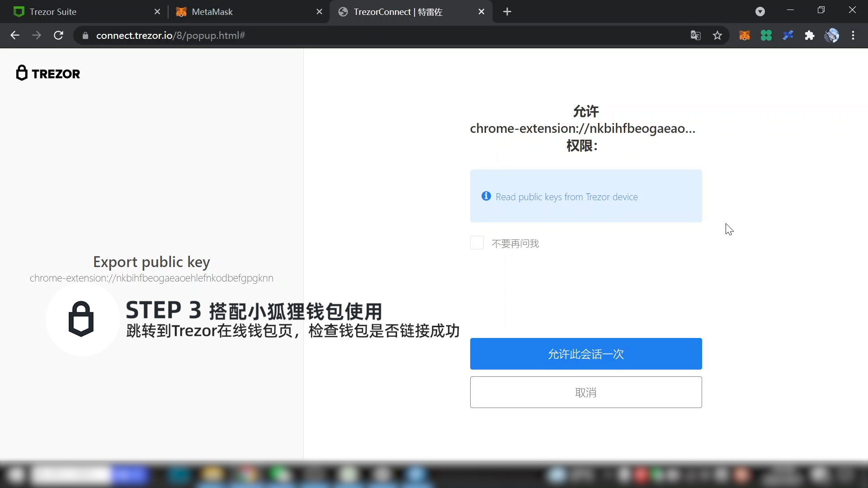Viewport: 868px width, 488px height.
Task: Switch to the MetaMask tab
Action: (x=248, y=12)
